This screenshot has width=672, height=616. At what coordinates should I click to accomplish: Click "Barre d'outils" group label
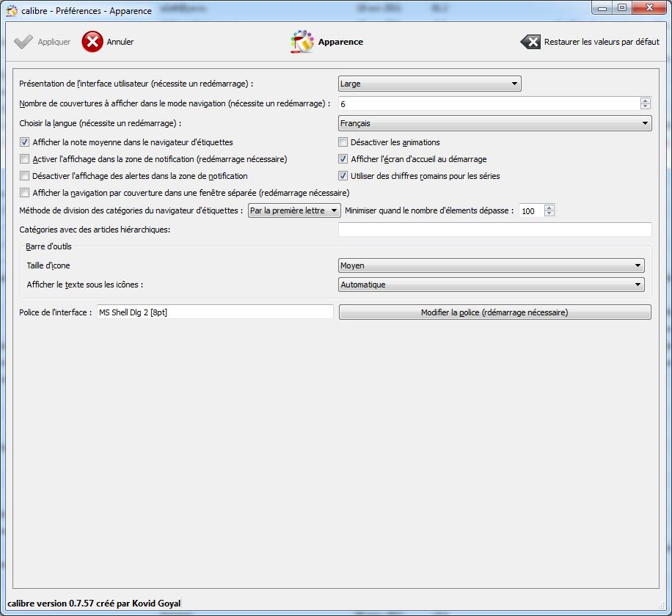48,246
